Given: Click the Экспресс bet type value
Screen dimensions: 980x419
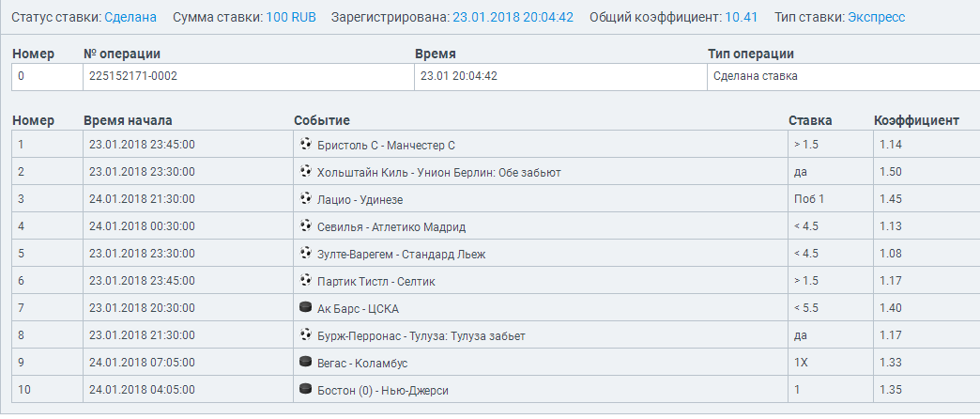Looking at the screenshot, I should pos(876,18).
